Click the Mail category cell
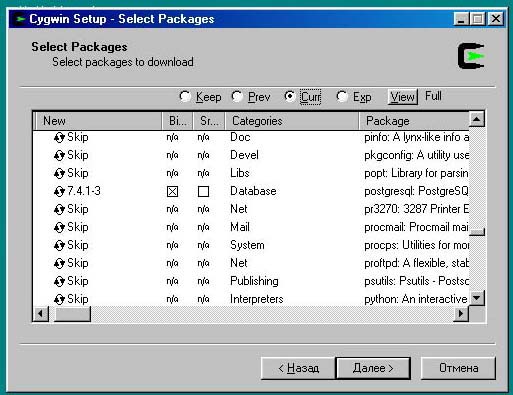 coord(240,227)
